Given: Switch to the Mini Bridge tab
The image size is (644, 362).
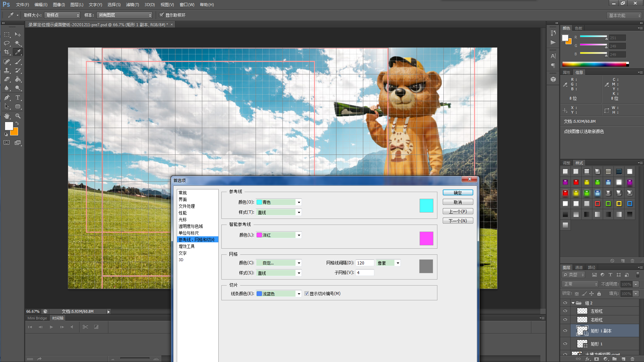Looking at the screenshot, I should click(37, 318).
